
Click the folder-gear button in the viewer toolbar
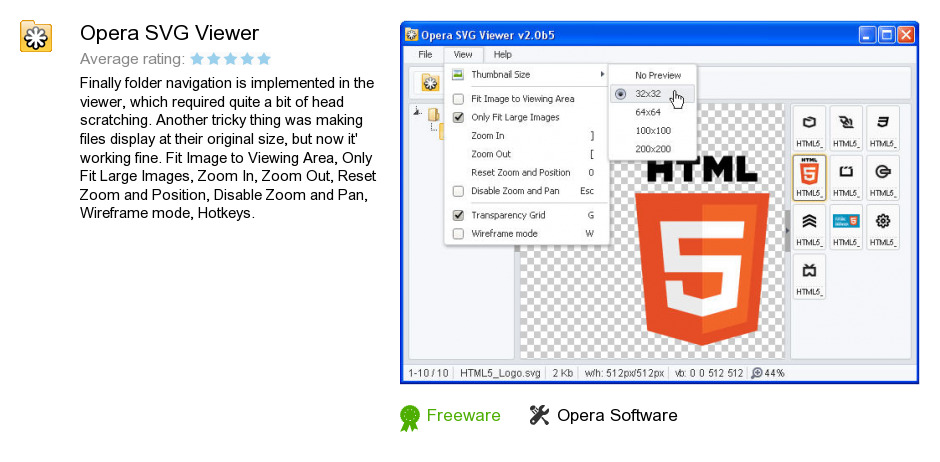tap(430, 83)
